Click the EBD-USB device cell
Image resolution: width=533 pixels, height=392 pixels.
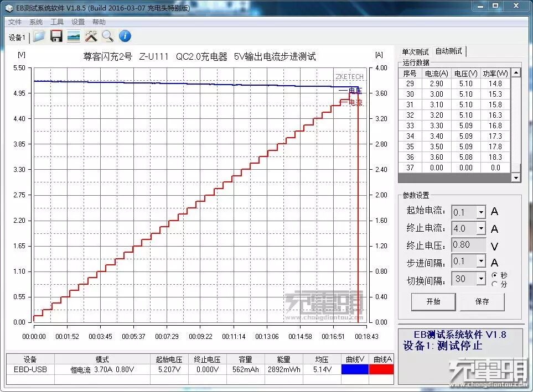coord(30,369)
